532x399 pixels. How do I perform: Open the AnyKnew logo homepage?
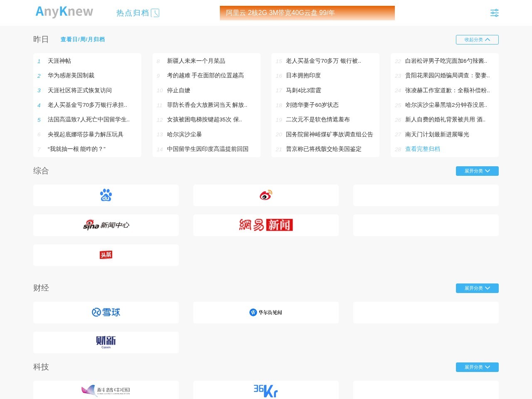coord(64,12)
